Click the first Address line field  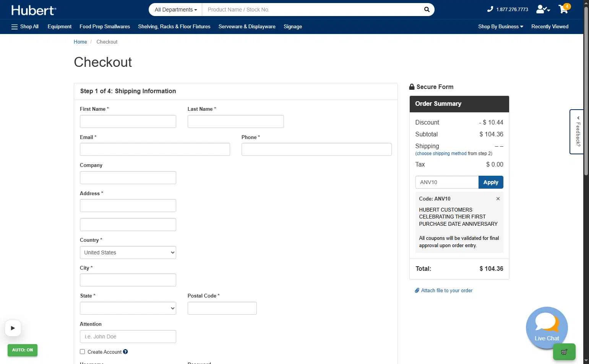click(128, 205)
